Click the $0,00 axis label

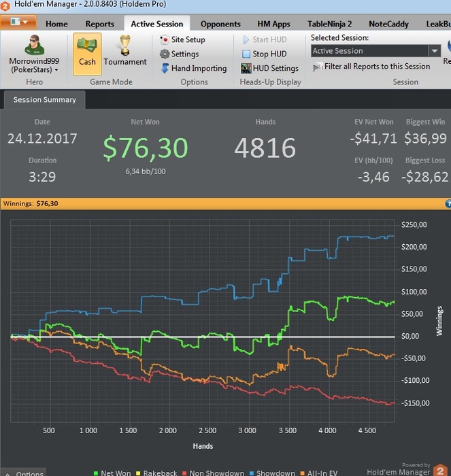tap(410, 337)
